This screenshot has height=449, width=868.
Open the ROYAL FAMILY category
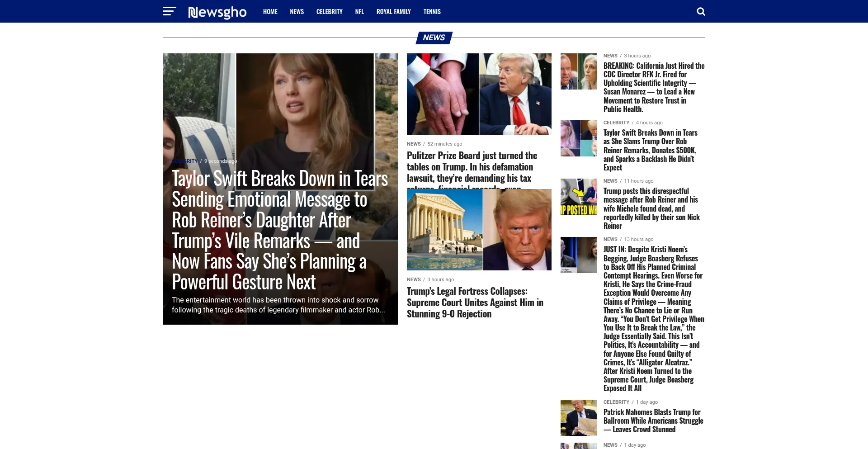point(393,12)
